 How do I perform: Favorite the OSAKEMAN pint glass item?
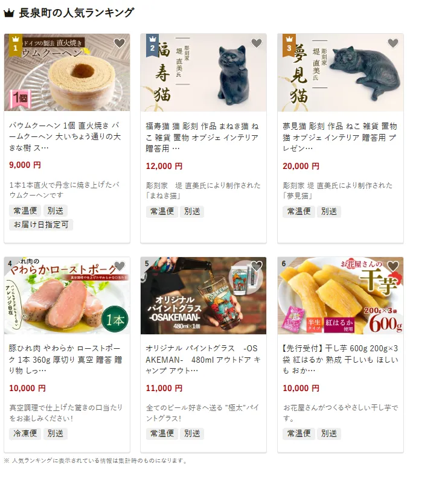coord(256,266)
